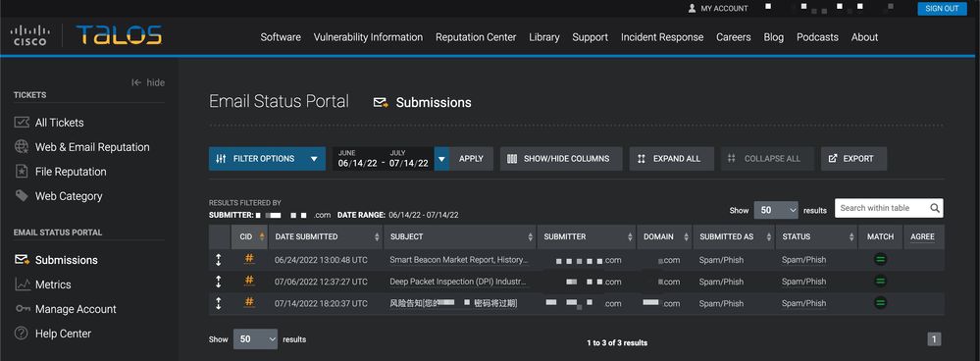Viewport: 980px width, 361px height.
Task: Click Collapse All button
Action: (768, 159)
